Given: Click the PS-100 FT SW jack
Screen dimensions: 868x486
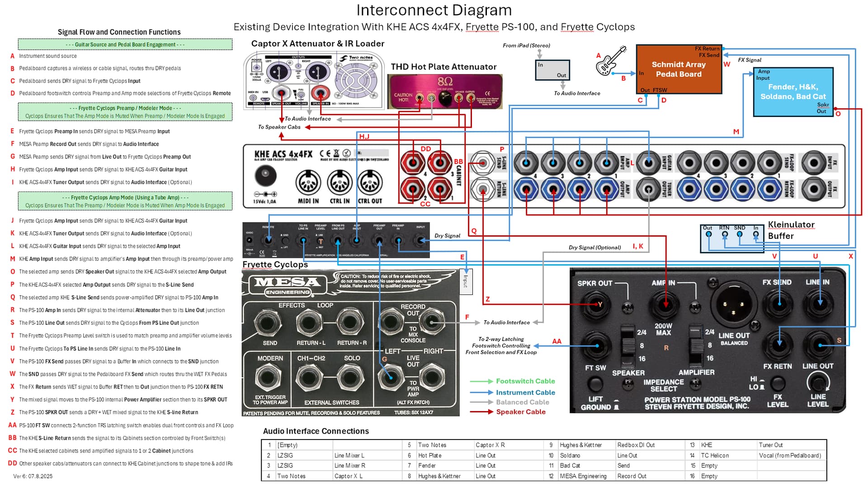Looking at the screenshot, I should click(x=595, y=346).
